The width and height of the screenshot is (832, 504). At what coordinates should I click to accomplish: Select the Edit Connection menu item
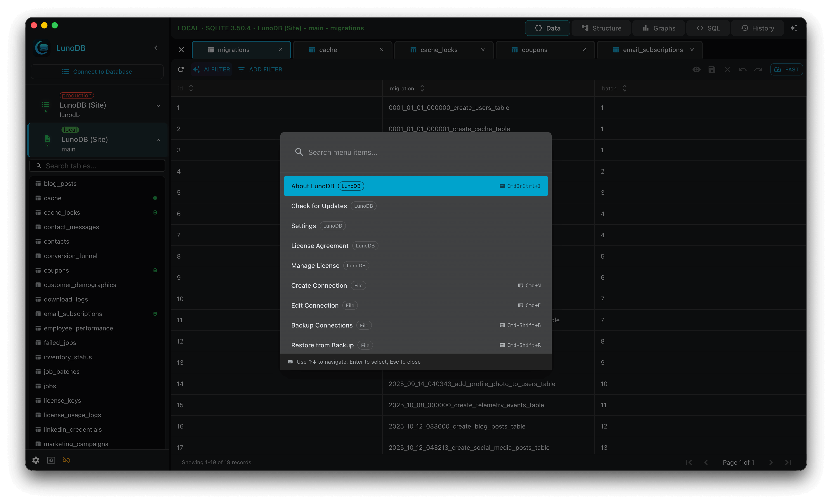[416, 305]
